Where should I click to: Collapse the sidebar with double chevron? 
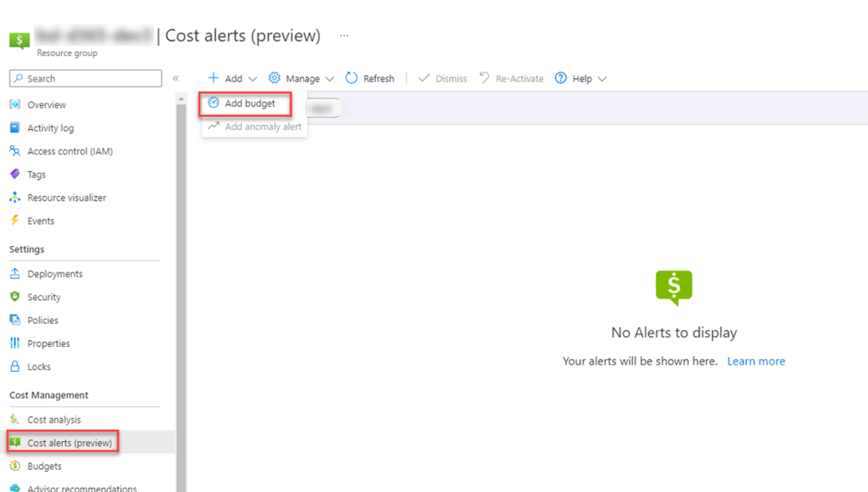click(x=176, y=79)
